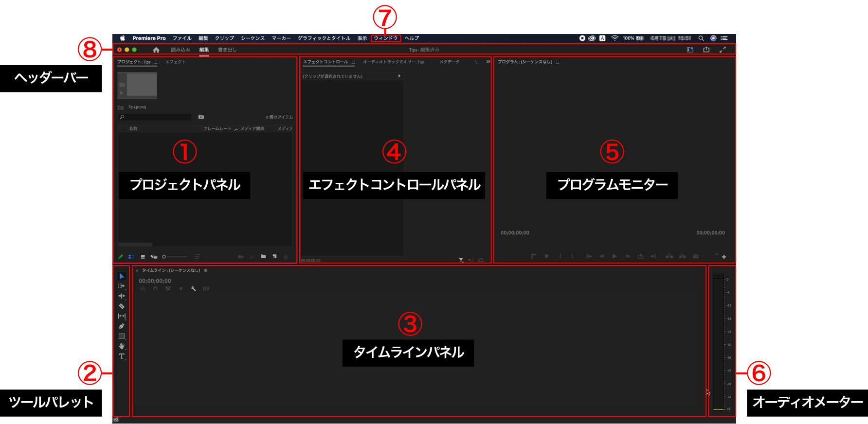868x424 pixels.
Task: Expand Program Monitor button overflow chevrons
Action: point(716,254)
